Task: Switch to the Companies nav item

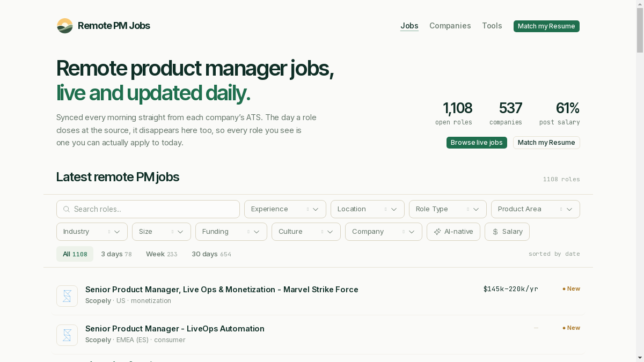Action: (x=450, y=26)
